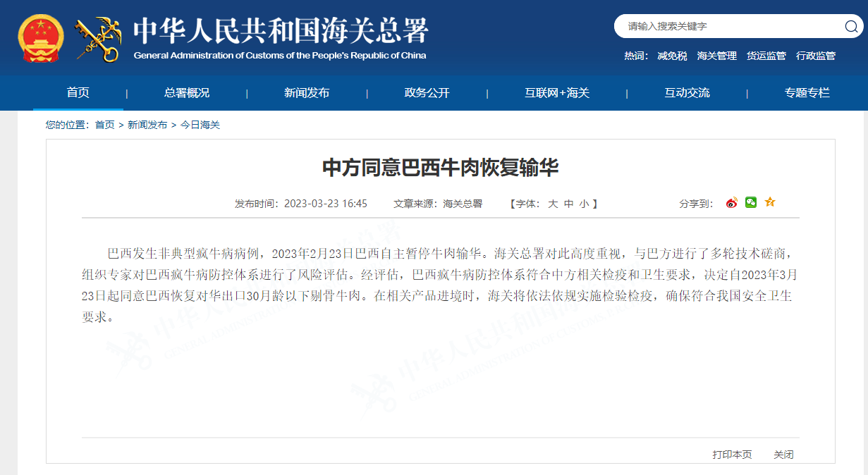Open the 政务公开 navigation tab
868x475 pixels.
(427, 93)
